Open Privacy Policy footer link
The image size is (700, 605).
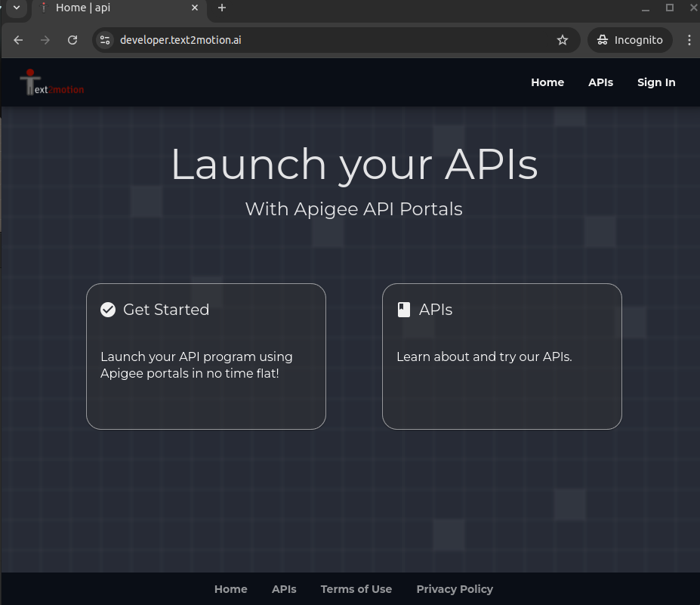pos(455,589)
